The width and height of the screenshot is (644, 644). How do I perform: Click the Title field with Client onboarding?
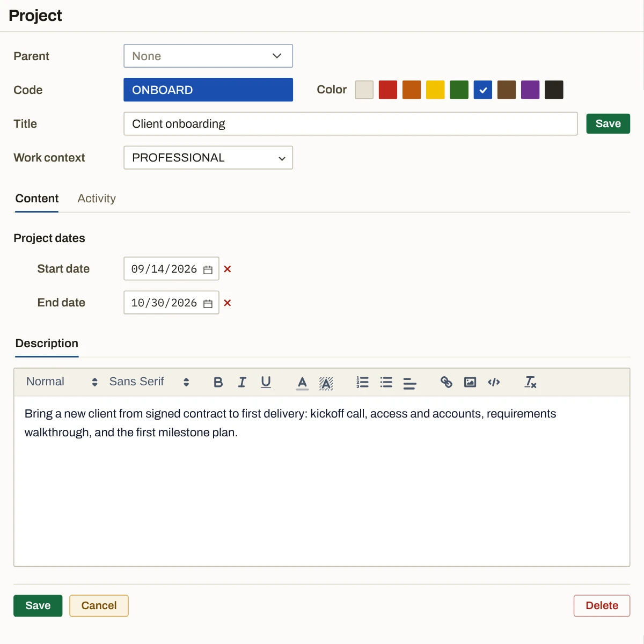[350, 123]
